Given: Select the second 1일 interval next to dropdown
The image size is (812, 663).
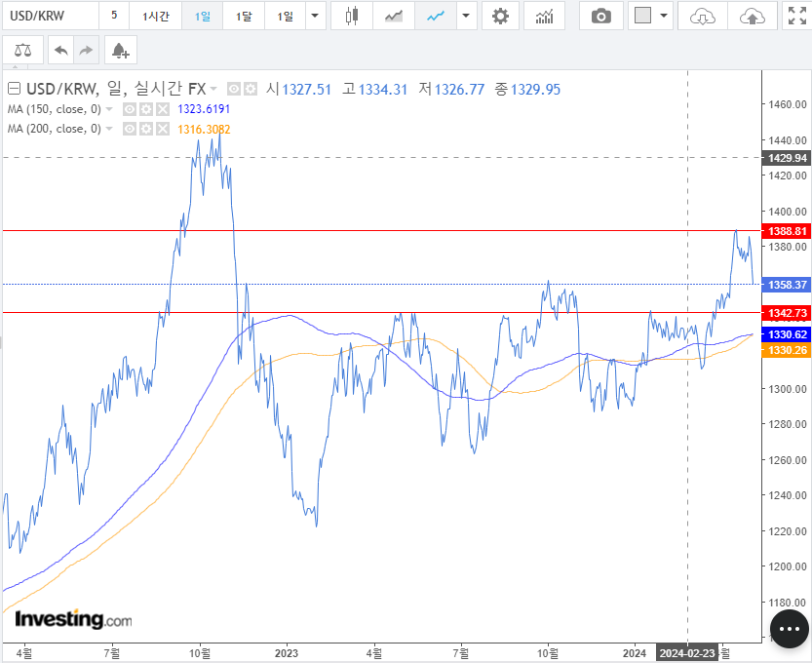Looking at the screenshot, I should point(285,16).
